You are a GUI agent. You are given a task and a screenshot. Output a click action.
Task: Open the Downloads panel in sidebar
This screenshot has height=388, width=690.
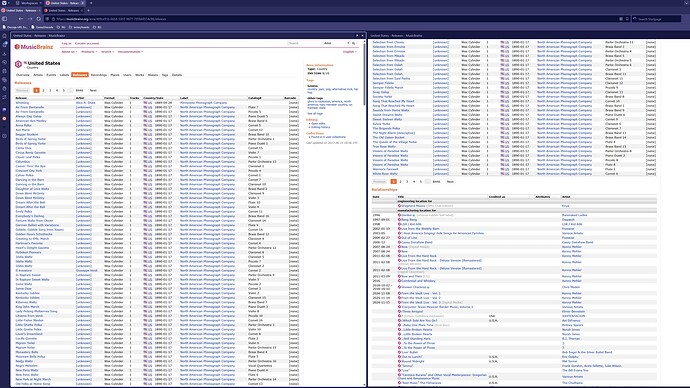click(x=4, y=54)
